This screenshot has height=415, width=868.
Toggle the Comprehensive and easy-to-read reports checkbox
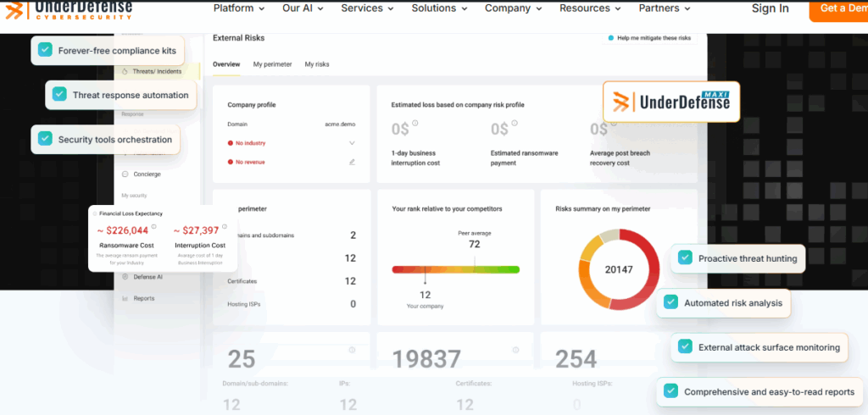point(671,391)
